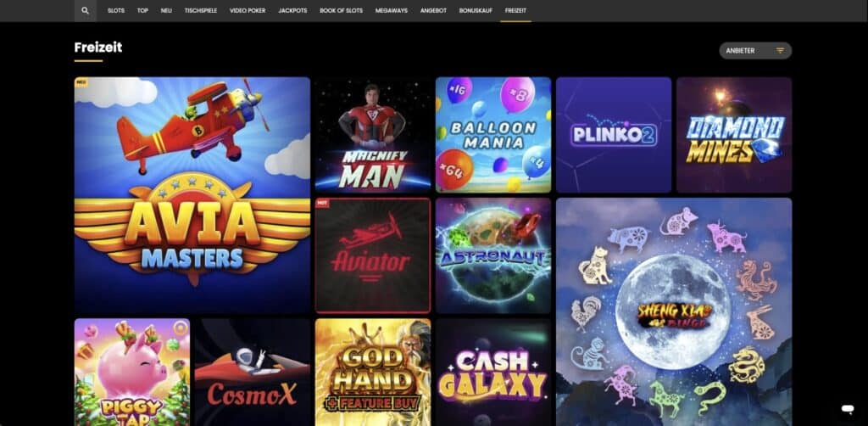868x426 pixels.
Task: Play God Hand Feature Buy game
Action: [373, 373]
